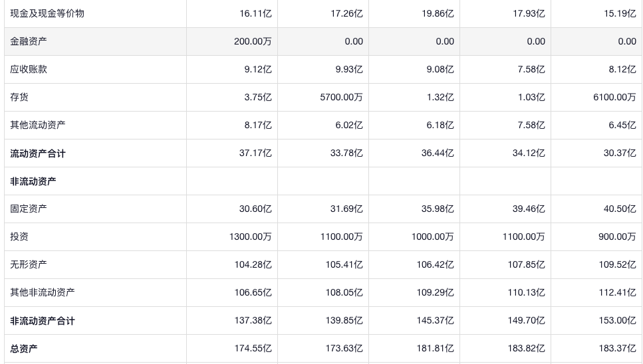Viewport: 643px width, 364px height.
Task: Select the 金融资产 row label
Action: (29, 41)
